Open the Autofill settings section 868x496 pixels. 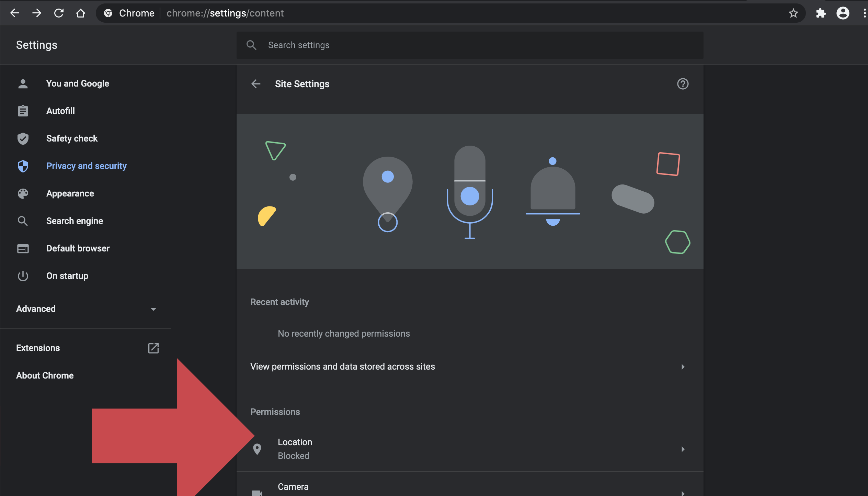click(60, 111)
